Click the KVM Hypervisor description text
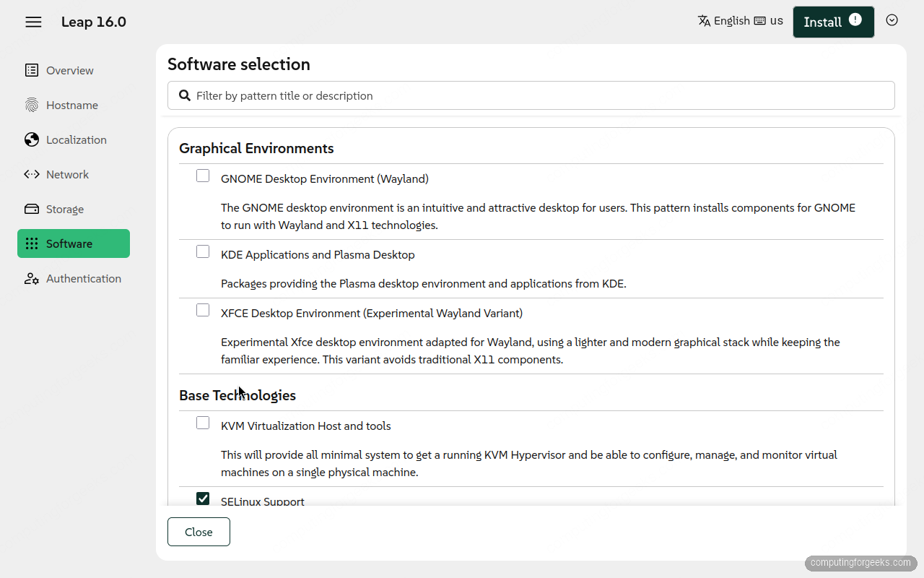Image resolution: width=924 pixels, height=578 pixels. (529, 463)
